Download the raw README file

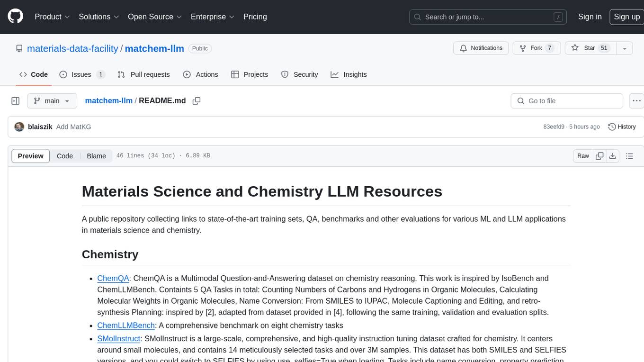(612, 156)
